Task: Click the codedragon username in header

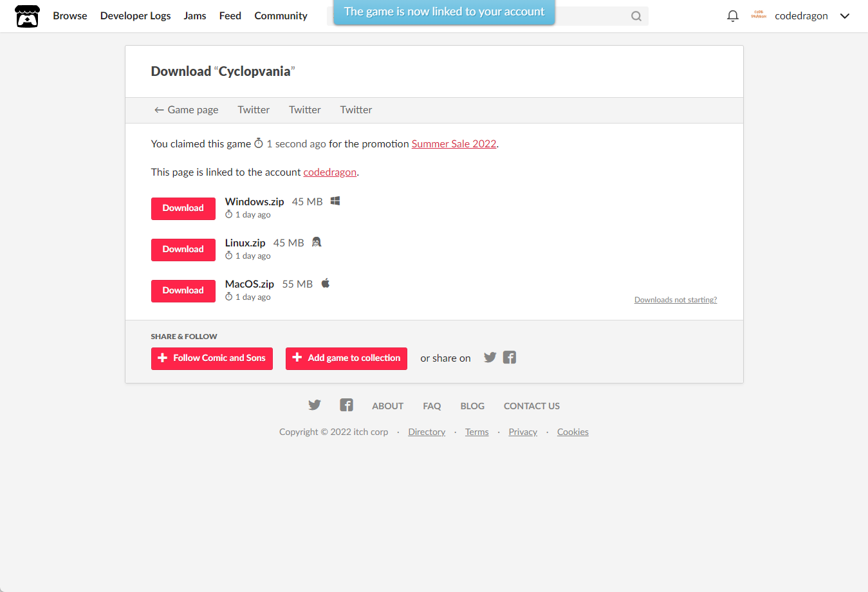Action: point(801,15)
